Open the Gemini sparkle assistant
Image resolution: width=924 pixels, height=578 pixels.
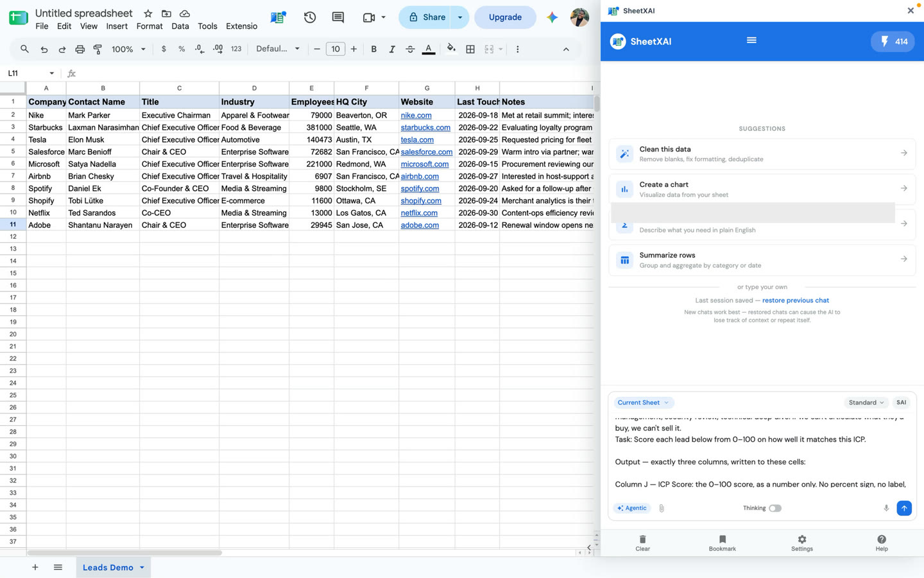tap(552, 17)
